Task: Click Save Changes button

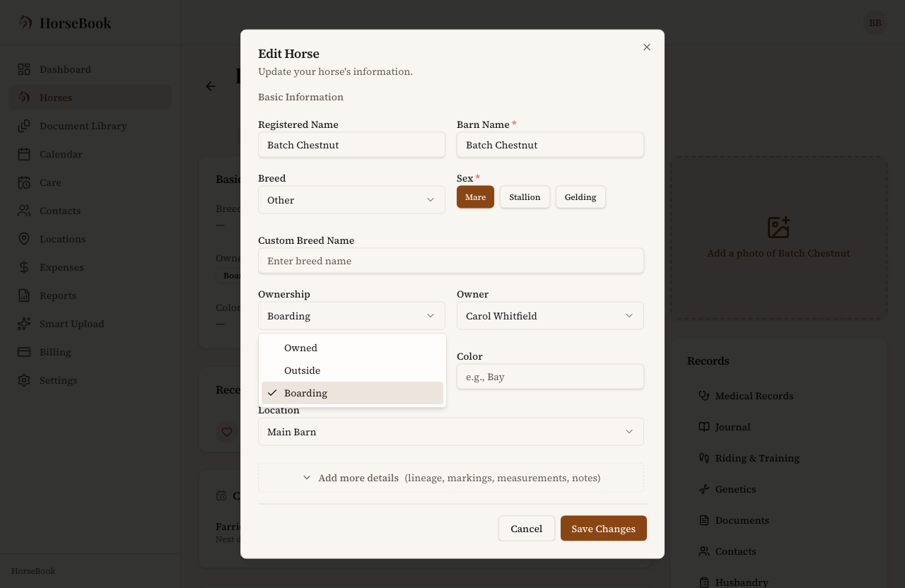Action: pos(604,529)
